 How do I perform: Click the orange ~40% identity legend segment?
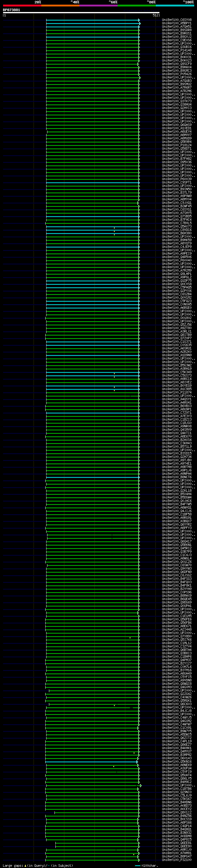point(60,6)
